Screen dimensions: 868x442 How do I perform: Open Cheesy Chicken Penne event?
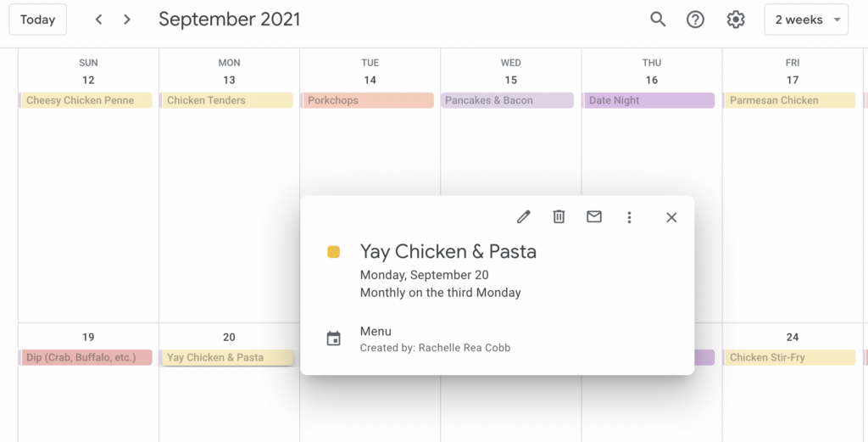86,100
